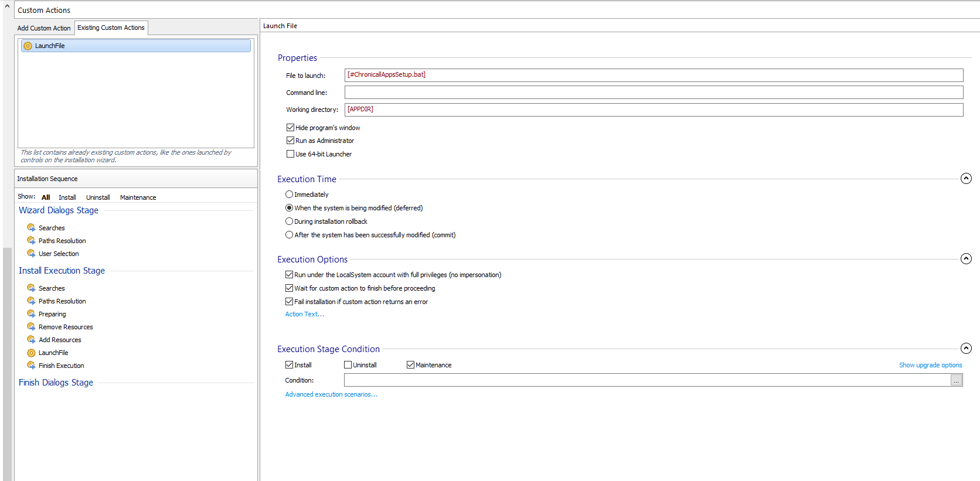Toggle the Hide program's window checkbox

pyautogui.click(x=290, y=127)
